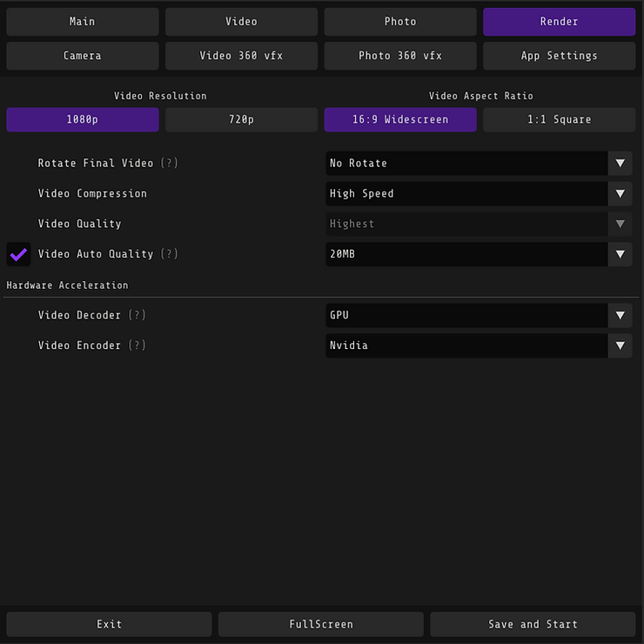Image resolution: width=644 pixels, height=644 pixels.
Task: Click the Video Resolution heading
Action: (160, 96)
